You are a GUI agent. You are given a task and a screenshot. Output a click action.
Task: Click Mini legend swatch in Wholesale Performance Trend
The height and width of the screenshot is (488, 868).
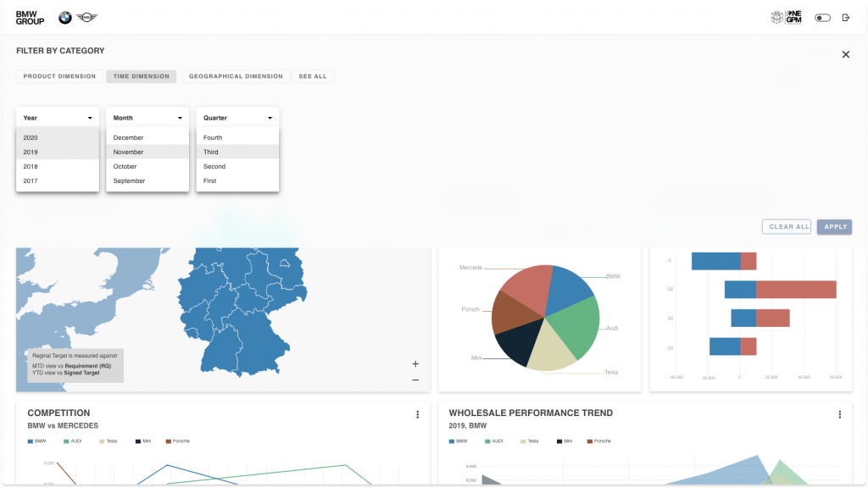tap(559, 441)
